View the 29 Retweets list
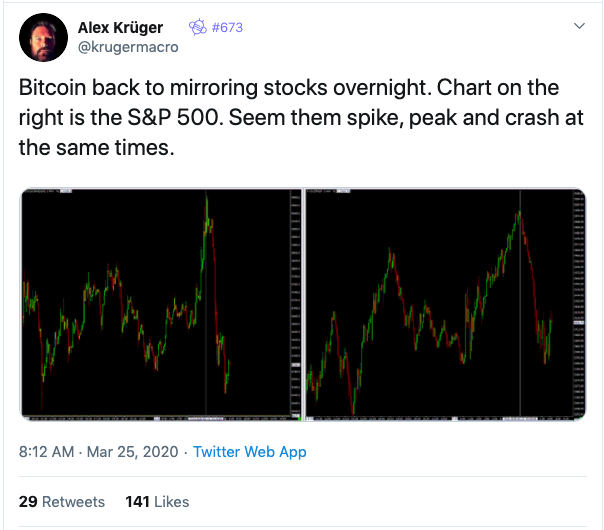The height and width of the screenshot is (530, 604). [x=62, y=502]
